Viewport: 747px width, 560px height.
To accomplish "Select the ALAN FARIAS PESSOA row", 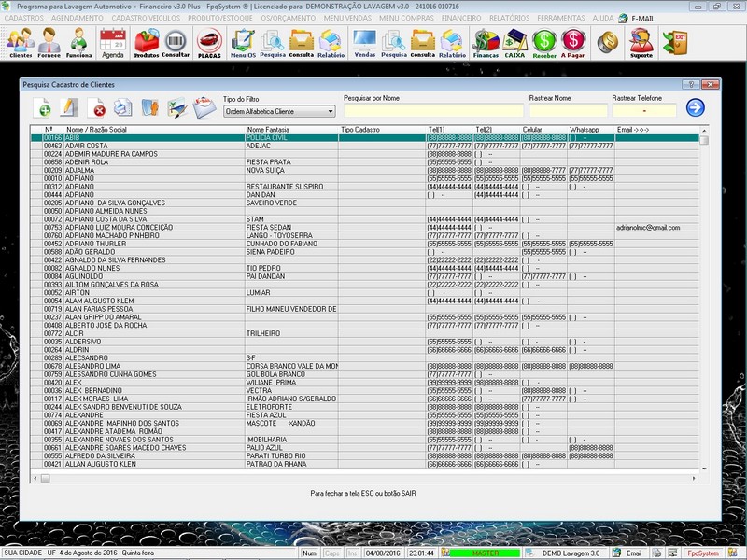I will (364, 309).
